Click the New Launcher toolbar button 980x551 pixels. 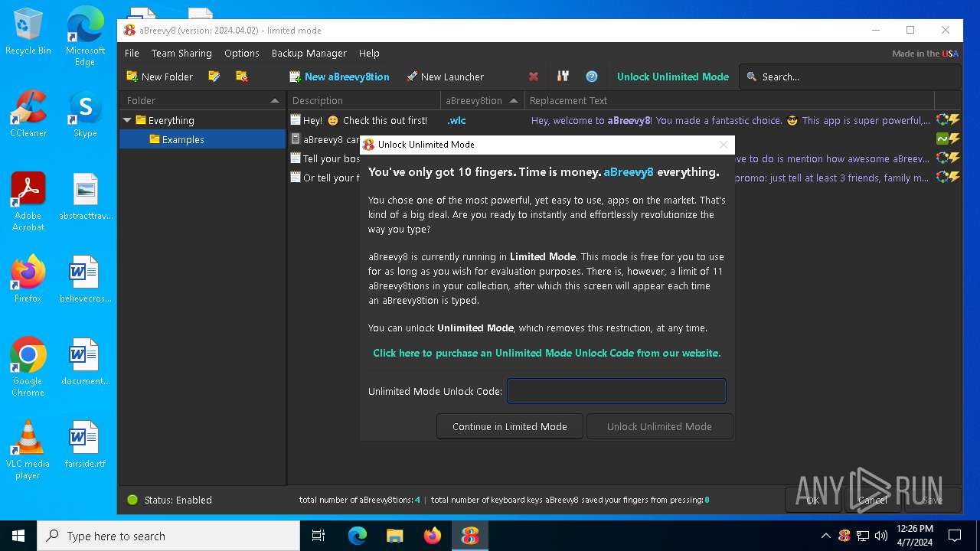(x=445, y=77)
